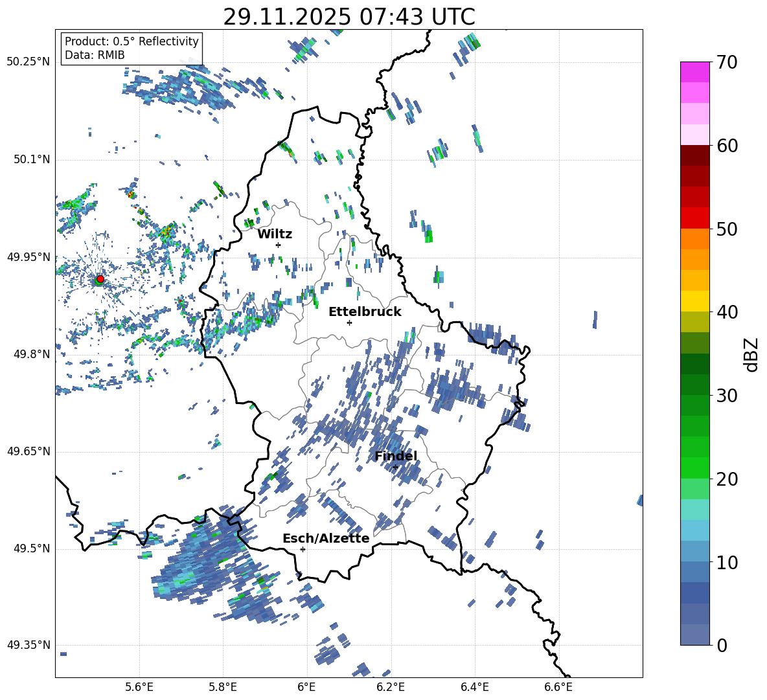Select the Wiltz city label
This screenshot has height=700, width=767.
click(275, 234)
